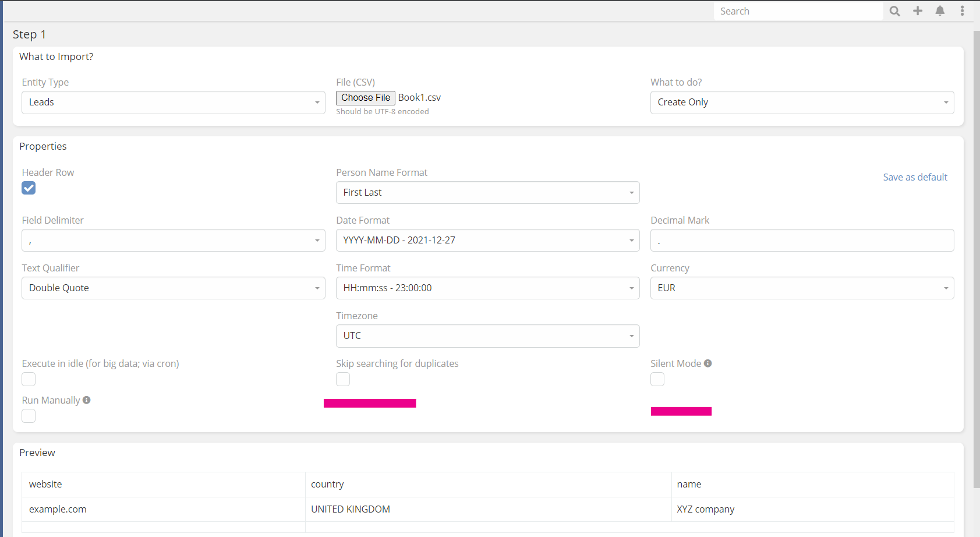The height and width of the screenshot is (537, 980).
Task: Enable the Silent Mode checkbox
Action: click(x=657, y=379)
